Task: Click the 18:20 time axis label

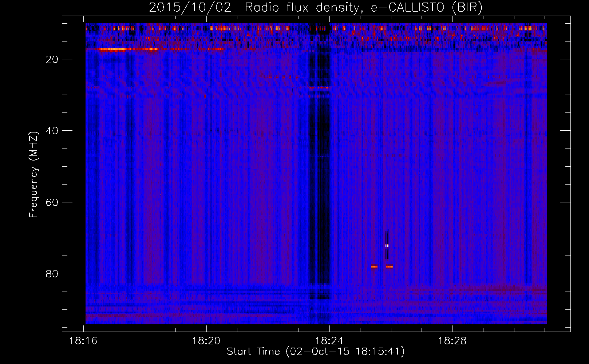Action: coord(206,341)
